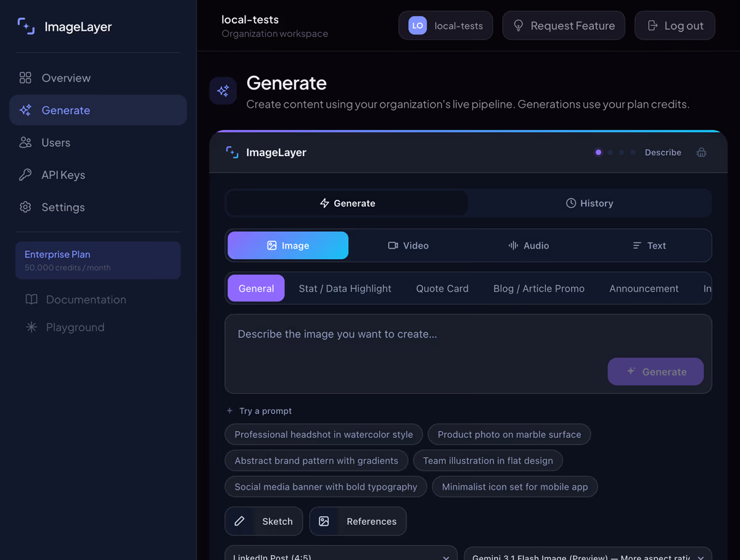Viewport: 740px width, 560px height.
Task: Click the log out door icon
Action: click(652, 25)
